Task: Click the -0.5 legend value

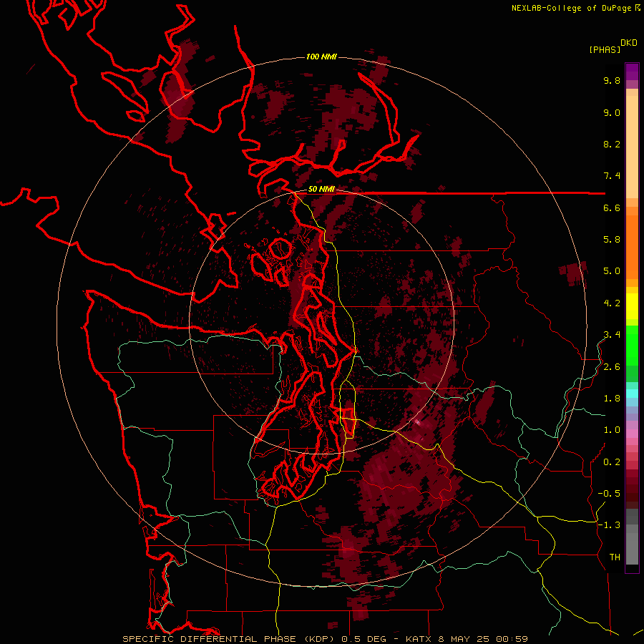Action: [609, 494]
